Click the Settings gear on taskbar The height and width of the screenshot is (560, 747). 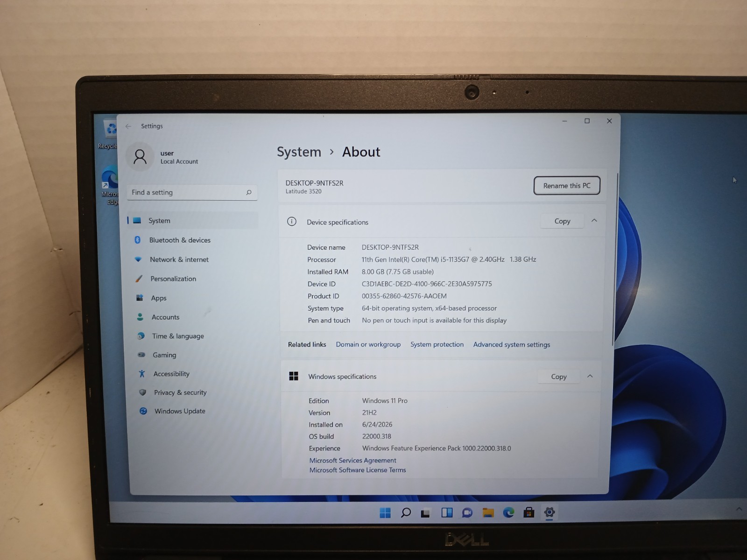tap(550, 512)
